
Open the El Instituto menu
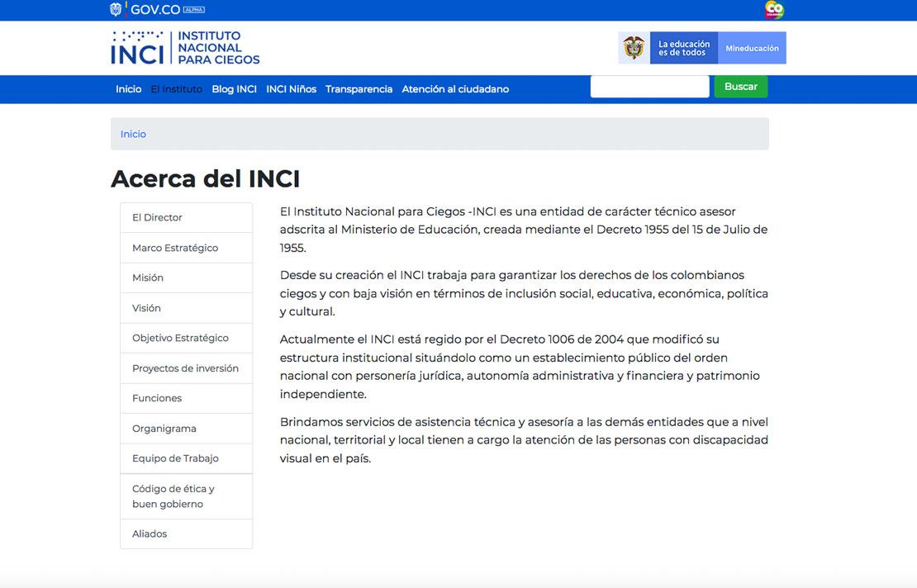176,88
